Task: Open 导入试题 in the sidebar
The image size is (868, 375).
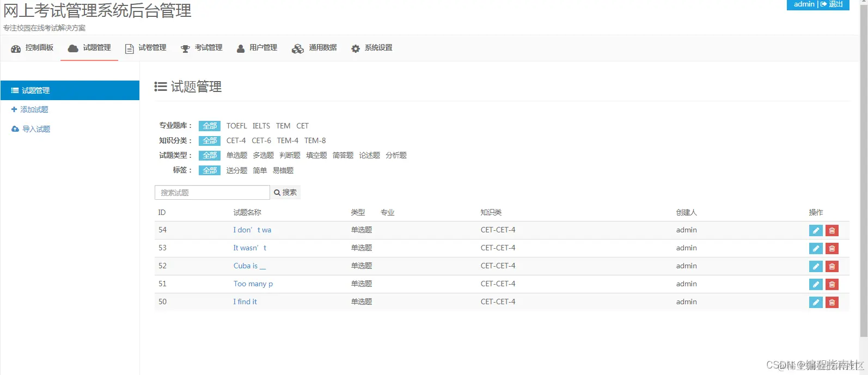Action: pyautogui.click(x=31, y=129)
